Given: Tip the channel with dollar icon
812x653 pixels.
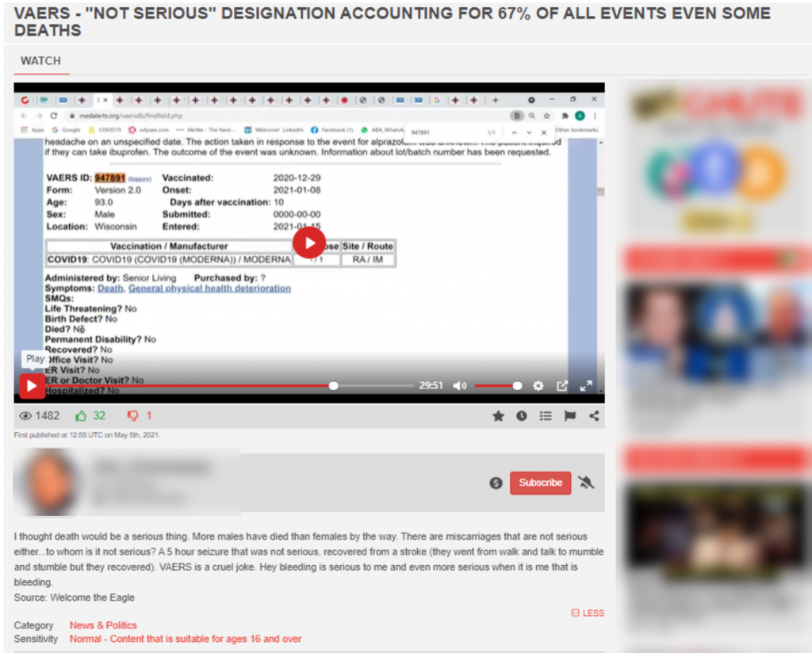Looking at the screenshot, I should (x=496, y=483).
